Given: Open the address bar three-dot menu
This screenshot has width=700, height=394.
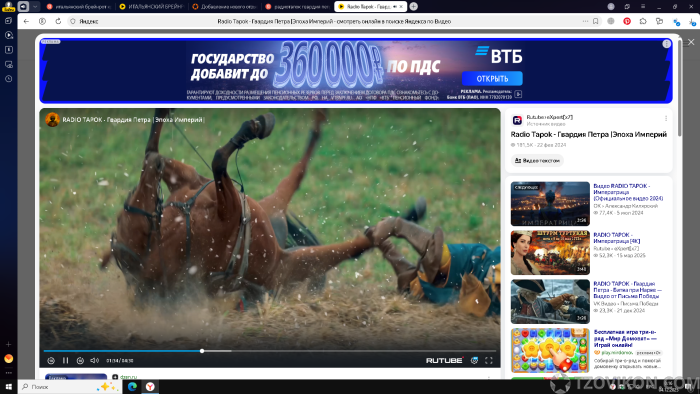Looking at the screenshot, I should coord(585,21).
